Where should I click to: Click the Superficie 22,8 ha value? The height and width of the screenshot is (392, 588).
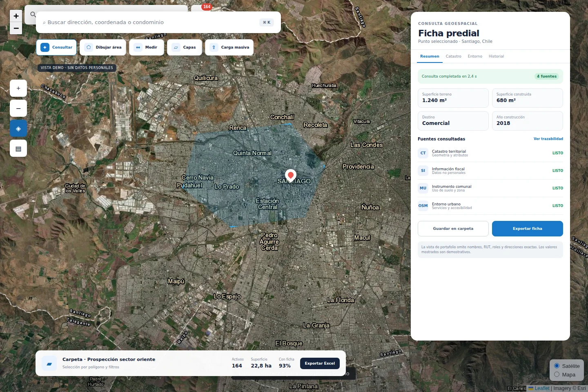tap(261, 366)
